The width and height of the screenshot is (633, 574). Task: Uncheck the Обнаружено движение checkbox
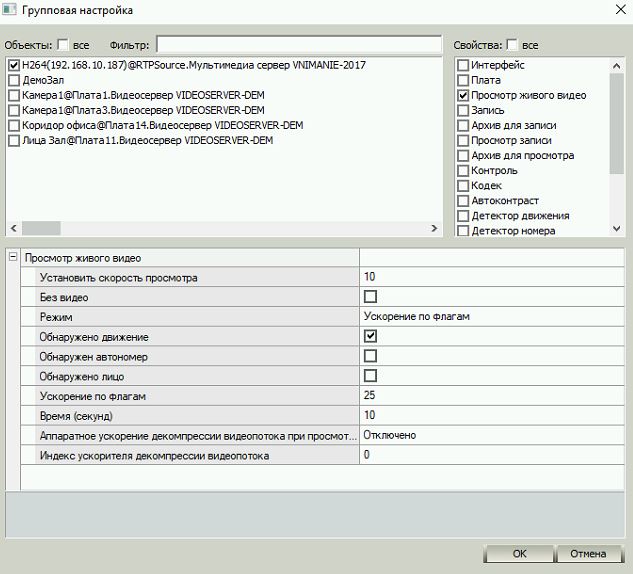click(x=370, y=336)
